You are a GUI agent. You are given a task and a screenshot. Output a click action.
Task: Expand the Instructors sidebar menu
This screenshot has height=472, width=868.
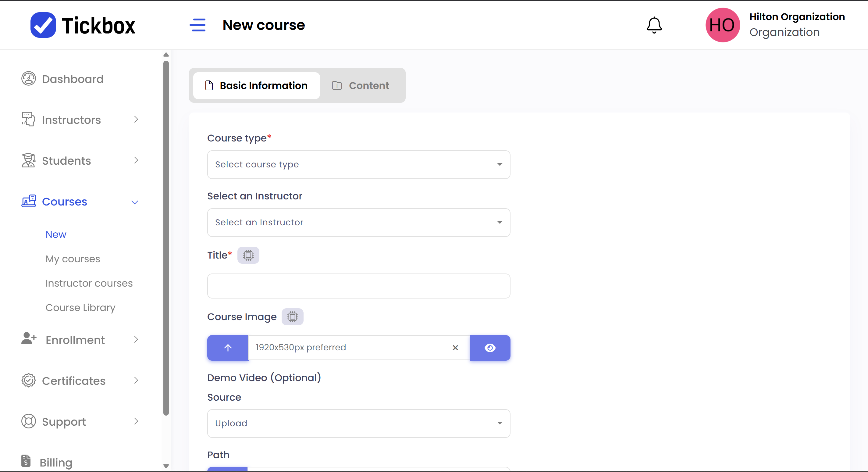click(x=80, y=120)
